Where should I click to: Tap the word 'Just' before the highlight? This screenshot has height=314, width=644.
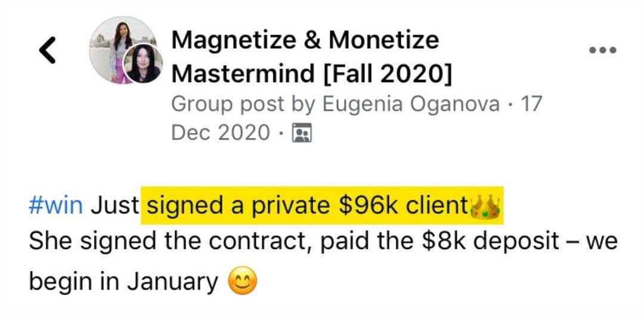(114, 206)
